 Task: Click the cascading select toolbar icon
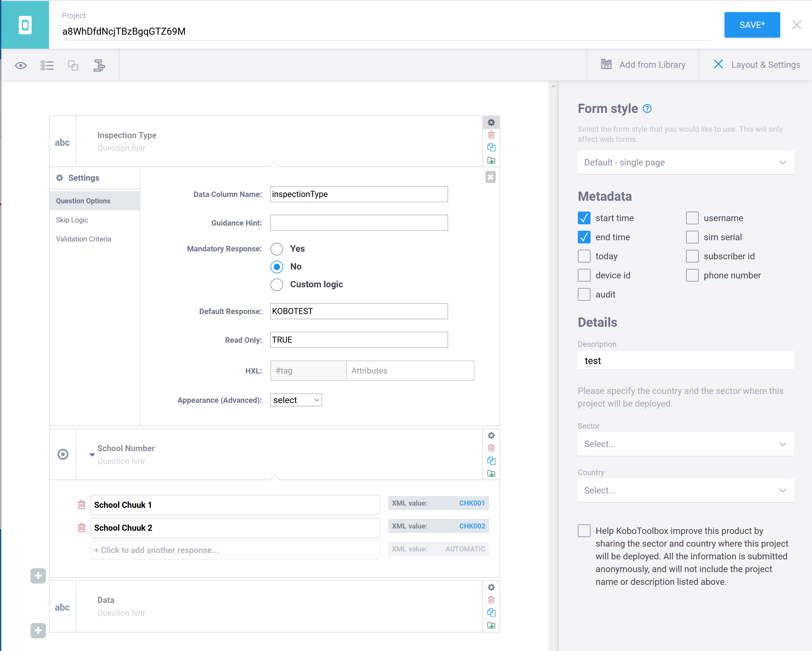point(99,66)
